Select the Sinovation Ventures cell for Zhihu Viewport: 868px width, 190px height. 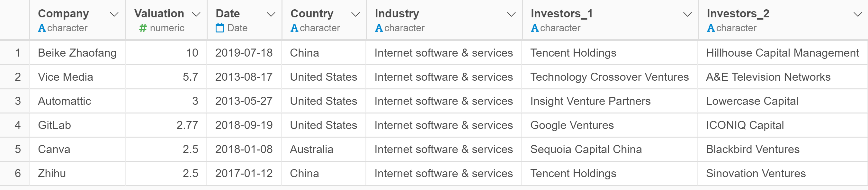(783, 174)
